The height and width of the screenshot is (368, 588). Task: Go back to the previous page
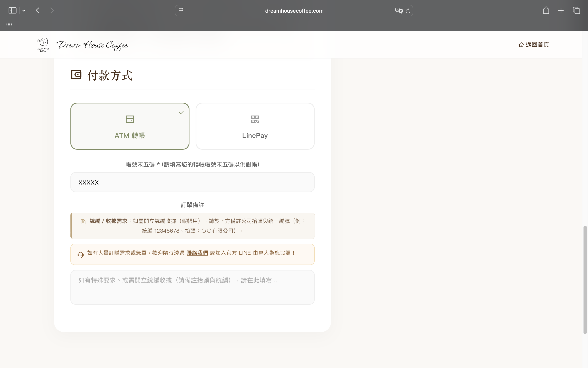[x=37, y=10]
